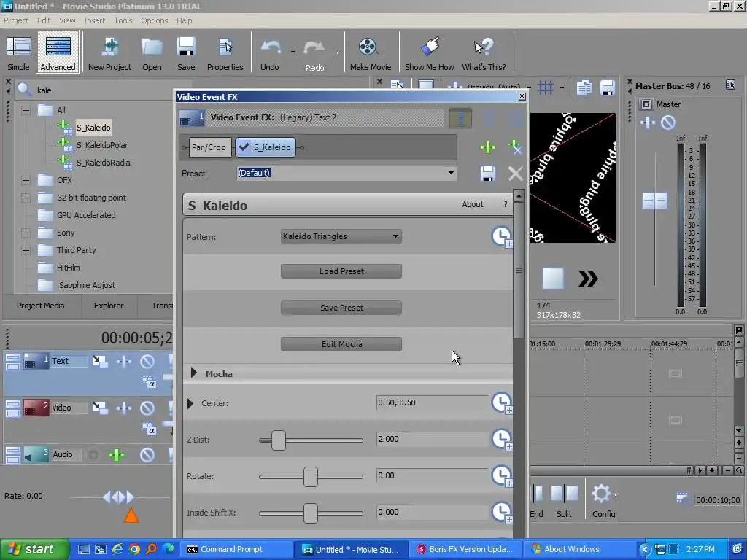This screenshot has height=560, width=747.
Task: Expand the 32-bit floating point folder
Action: [x=26, y=198]
